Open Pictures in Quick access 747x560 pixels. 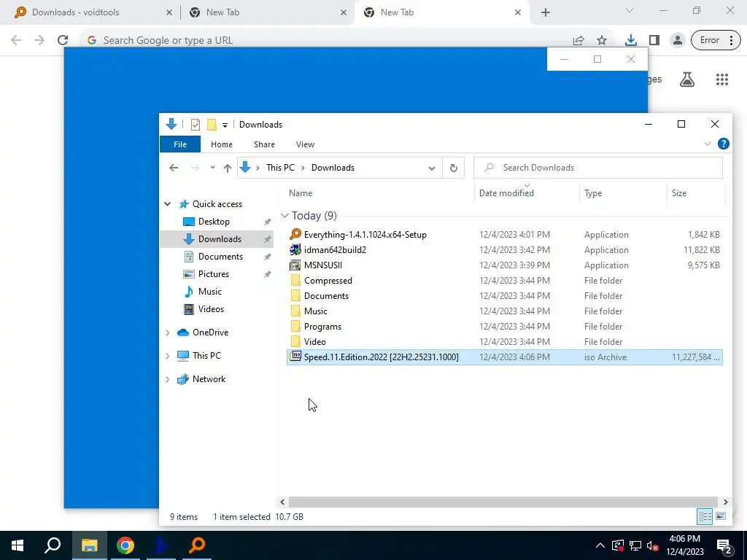click(x=214, y=274)
